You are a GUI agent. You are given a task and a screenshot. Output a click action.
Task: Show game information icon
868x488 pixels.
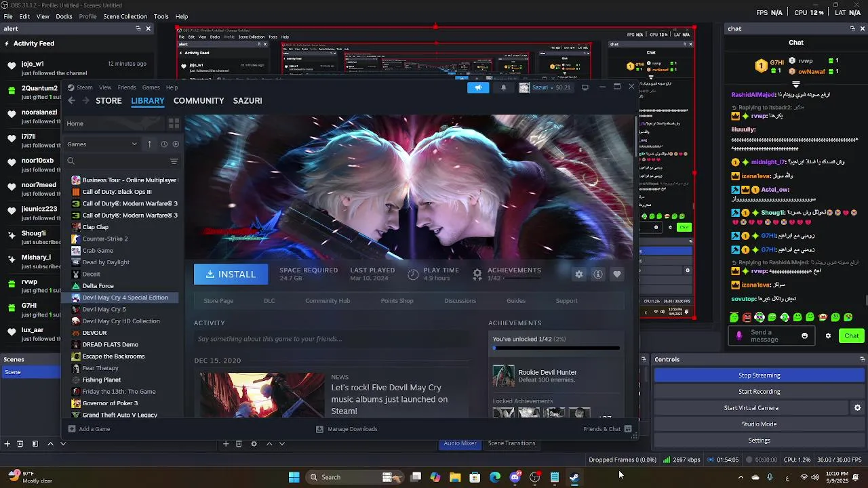(x=597, y=274)
